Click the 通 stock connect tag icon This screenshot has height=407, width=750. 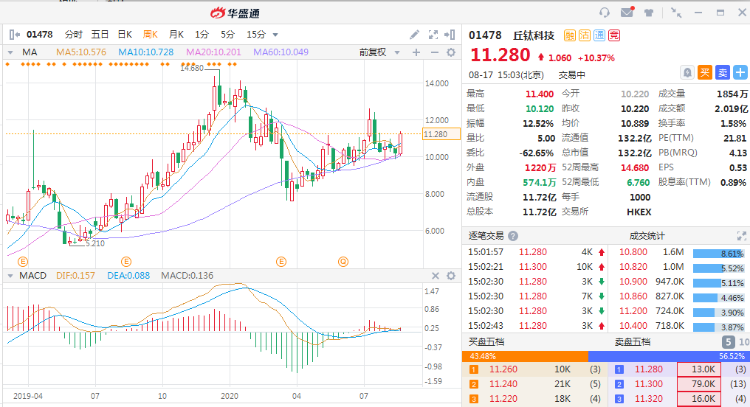click(x=599, y=35)
